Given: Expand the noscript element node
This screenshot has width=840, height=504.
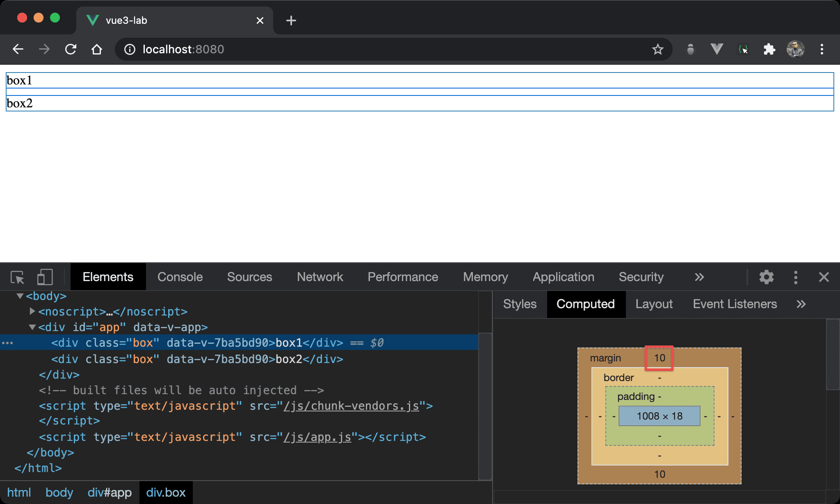Looking at the screenshot, I should click(32, 311).
